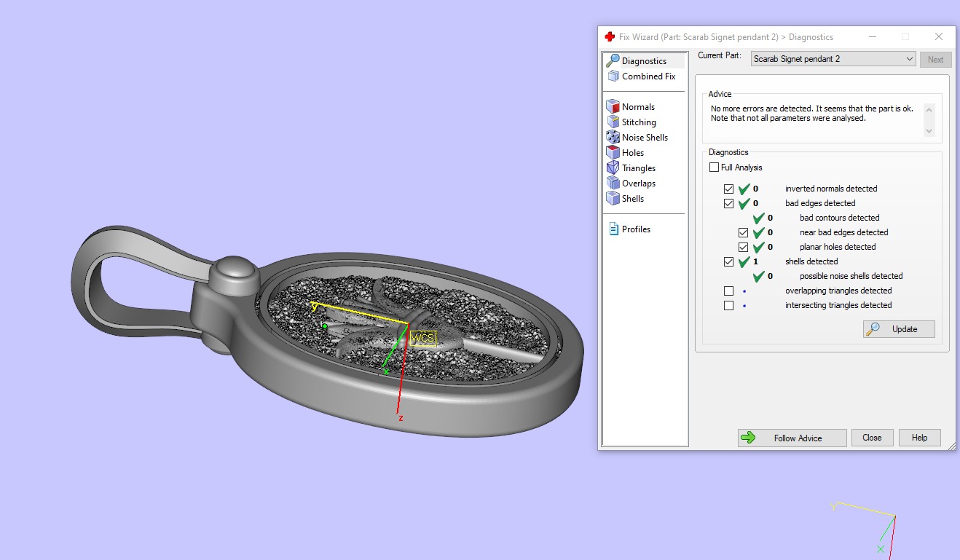The width and height of the screenshot is (960, 560).
Task: Click the Stitching cube icon
Action: coord(613,122)
